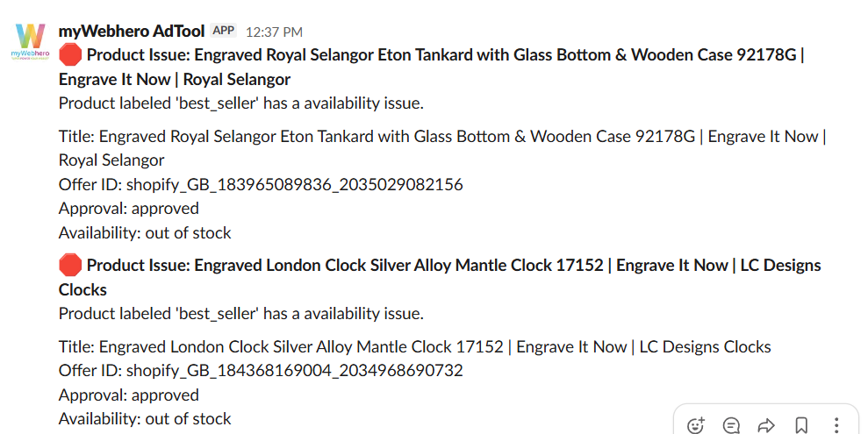The height and width of the screenshot is (434, 868).
Task: Forward this message using the arrow icon
Action: [766, 425]
